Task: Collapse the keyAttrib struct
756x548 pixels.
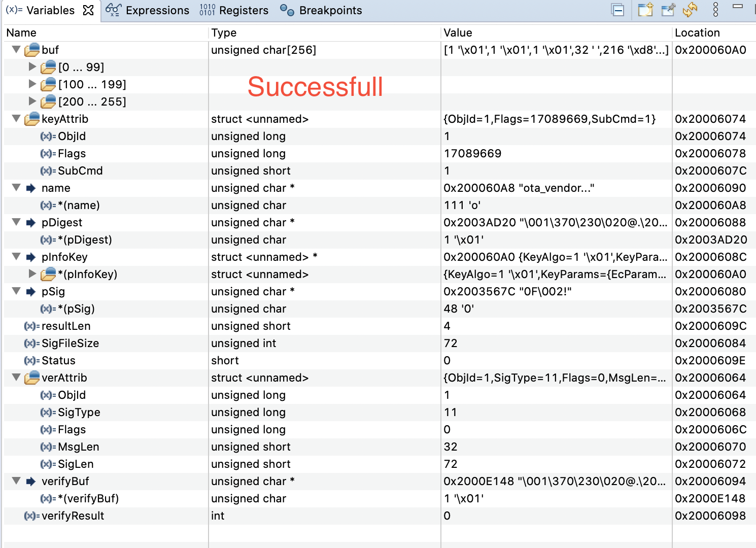Action: click(x=16, y=119)
